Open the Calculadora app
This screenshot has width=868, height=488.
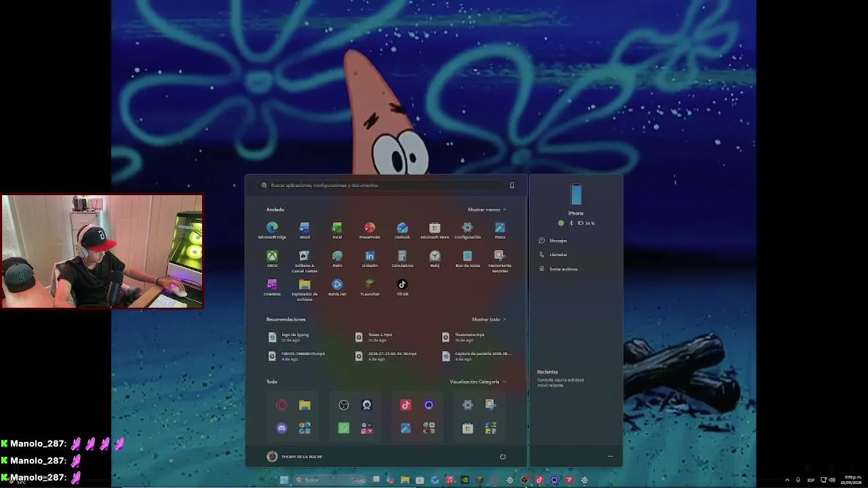pos(402,259)
